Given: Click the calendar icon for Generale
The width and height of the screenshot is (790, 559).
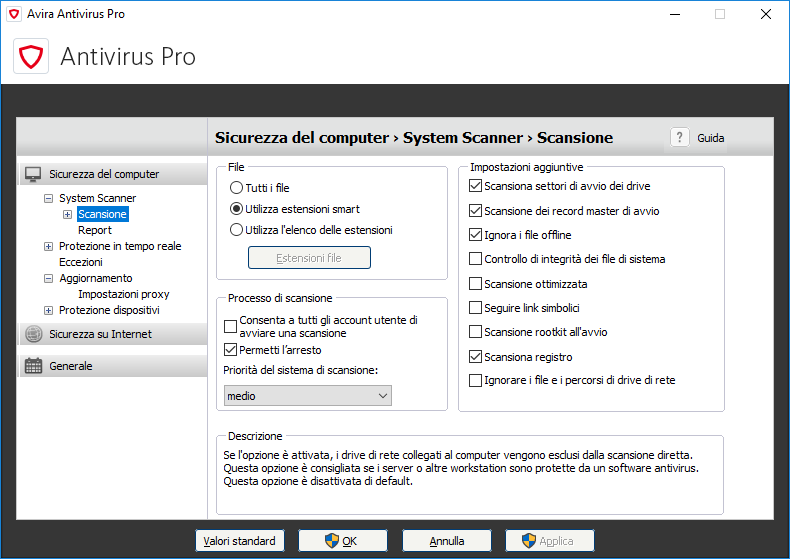Looking at the screenshot, I should (34, 366).
